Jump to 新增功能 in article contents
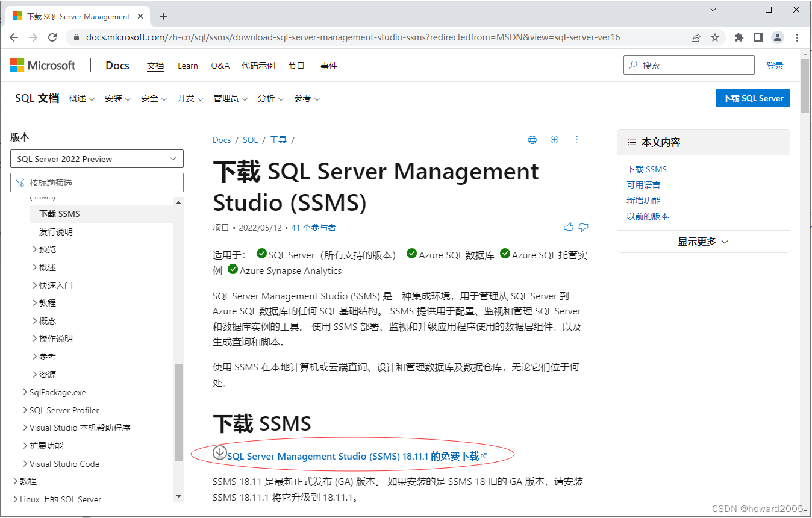This screenshot has width=812, height=518. point(643,201)
